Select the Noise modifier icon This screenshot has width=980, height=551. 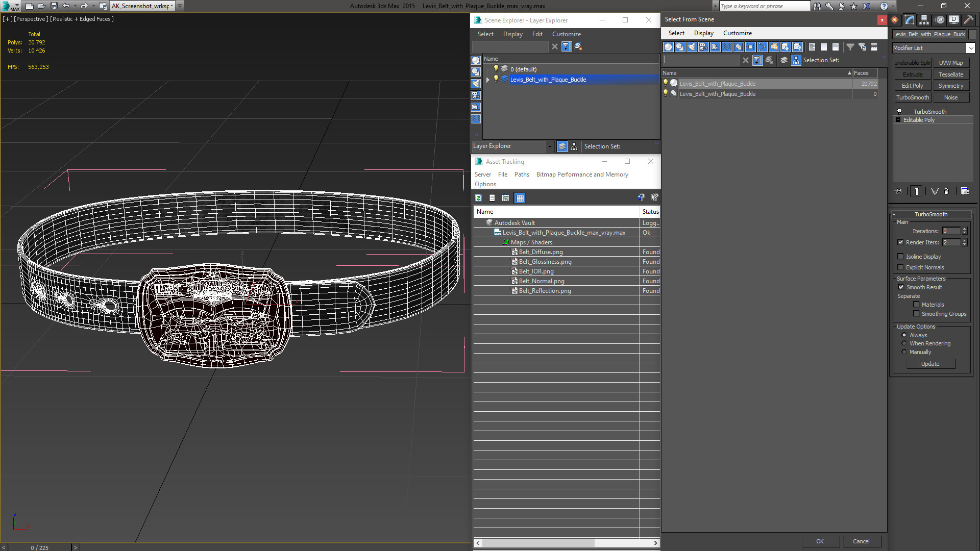(951, 97)
